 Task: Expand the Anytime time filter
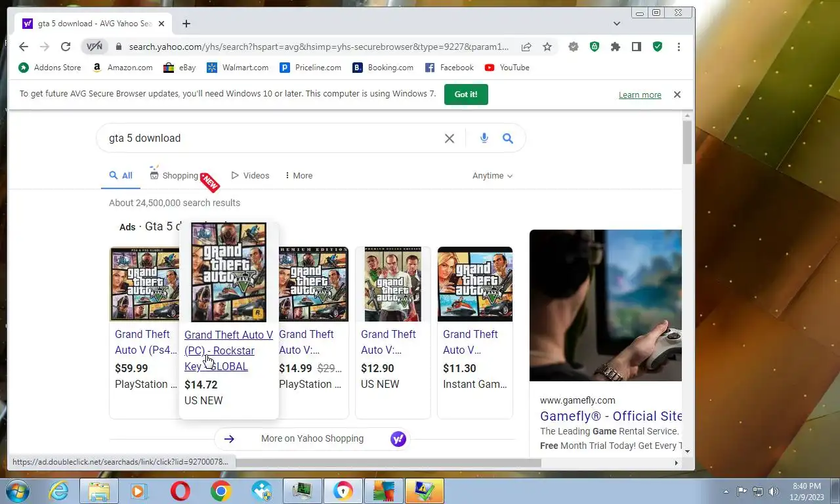(492, 176)
